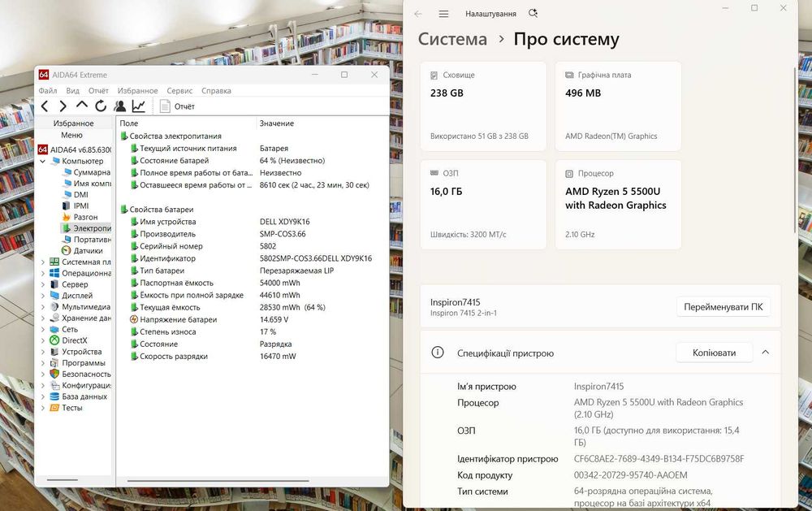Select the Электропитание tree item
Image resolution: width=812 pixels, height=511 pixels.
87,228
